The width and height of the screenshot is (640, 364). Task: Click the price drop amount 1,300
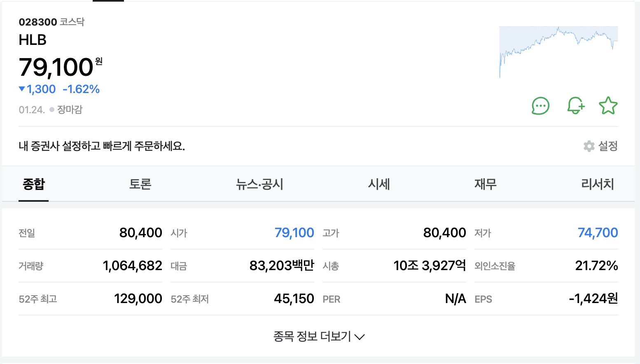pos(41,89)
